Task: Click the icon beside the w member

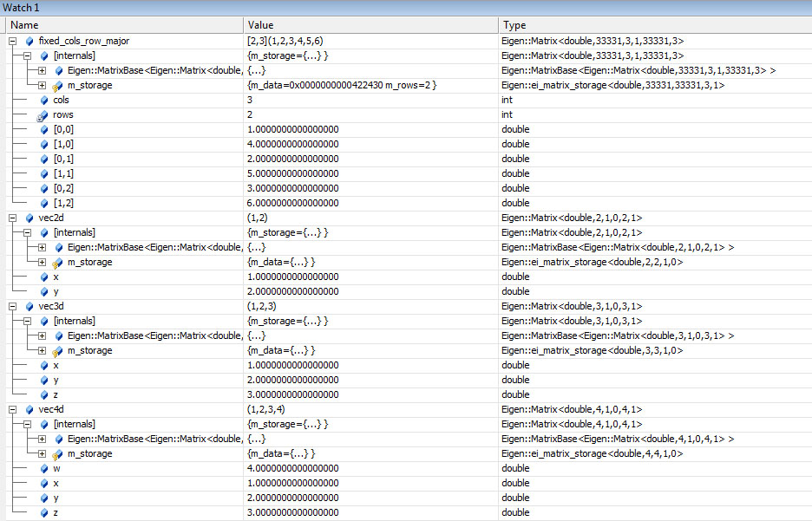Action: [43, 468]
